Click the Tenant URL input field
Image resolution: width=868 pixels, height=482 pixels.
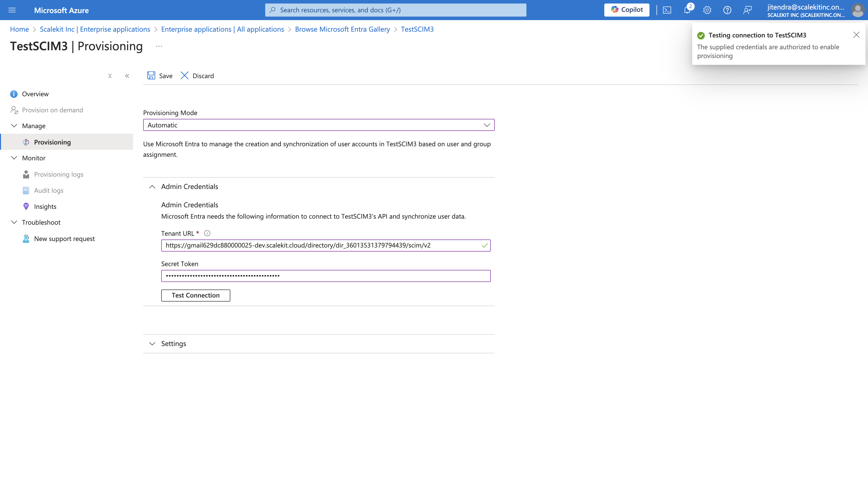[x=325, y=245]
